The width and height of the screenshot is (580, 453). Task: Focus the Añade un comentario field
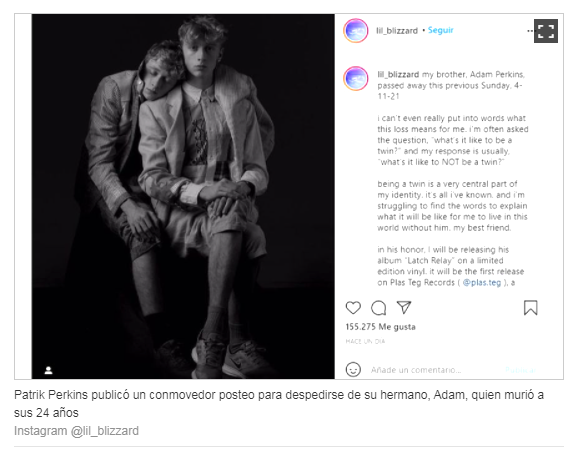point(435,370)
